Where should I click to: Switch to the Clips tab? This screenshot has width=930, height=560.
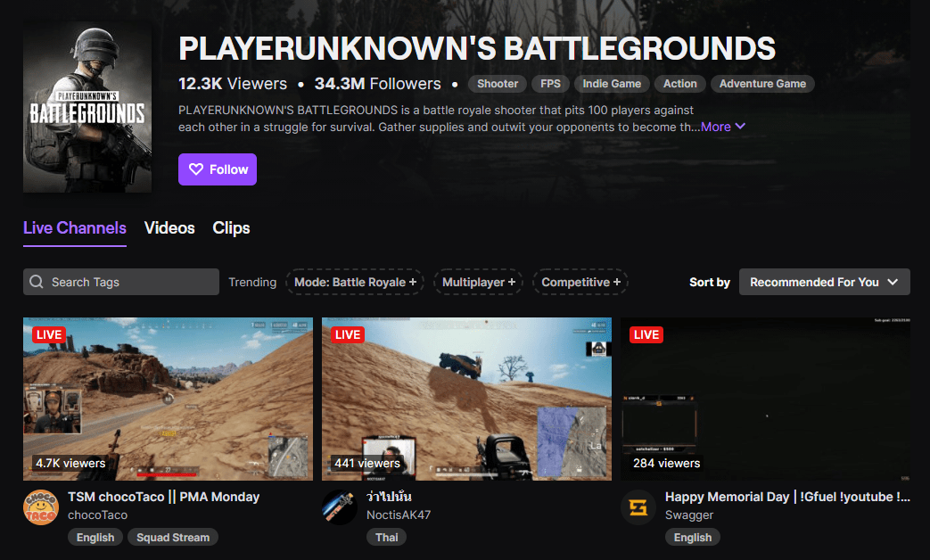[231, 228]
